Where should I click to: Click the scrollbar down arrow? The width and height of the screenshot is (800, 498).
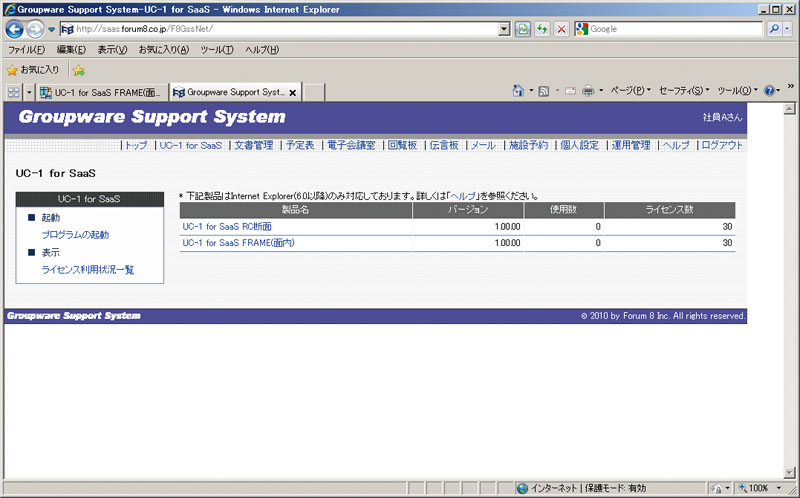789,472
